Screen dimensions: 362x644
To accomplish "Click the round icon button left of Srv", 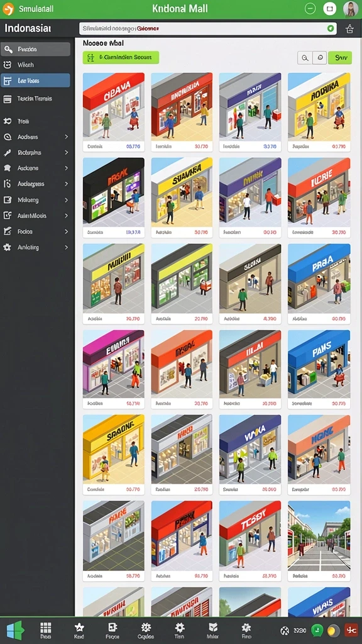I will tap(319, 58).
